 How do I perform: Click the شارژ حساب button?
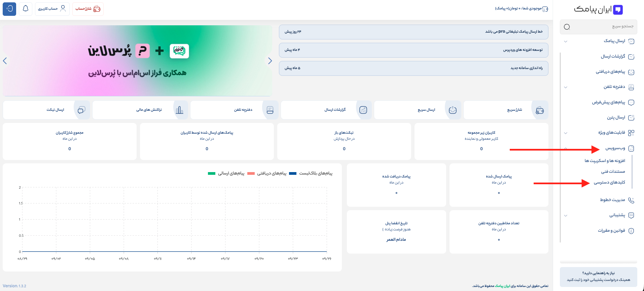coord(88,9)
